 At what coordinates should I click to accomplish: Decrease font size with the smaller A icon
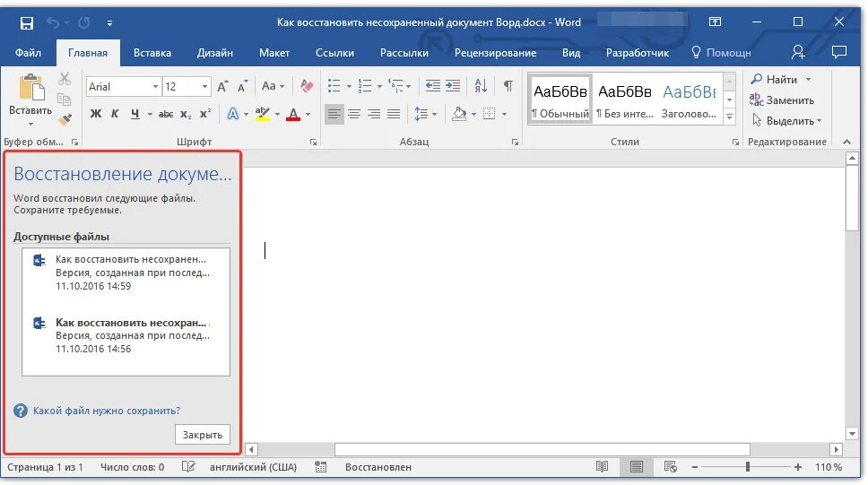click(x=242, y=86)
